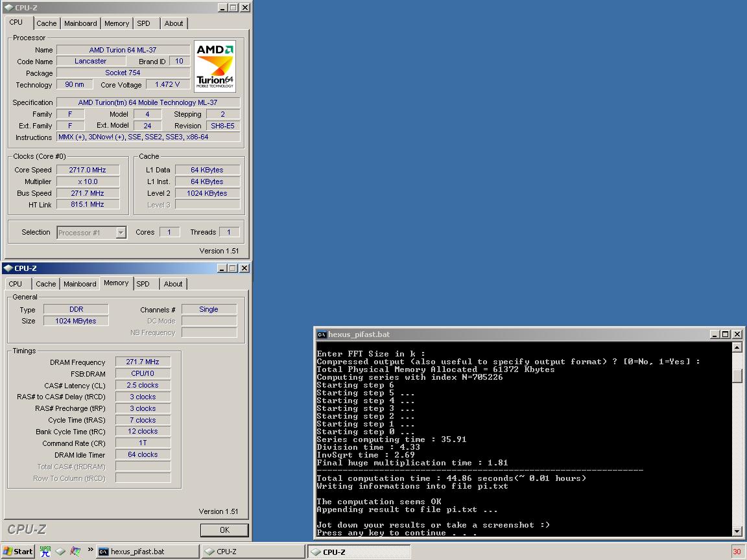This screenshot has height=560, width=747.
Task: Activate the first CPU-Z taskbar button
Action: pyautogui.click(x=253, y=552)
